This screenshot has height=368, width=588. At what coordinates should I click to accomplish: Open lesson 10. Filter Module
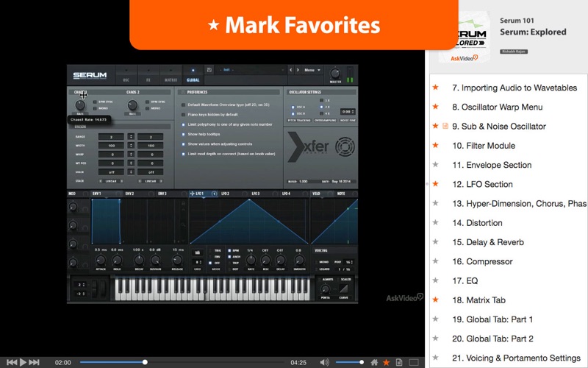pyautogui.click(x=484, y=146)
